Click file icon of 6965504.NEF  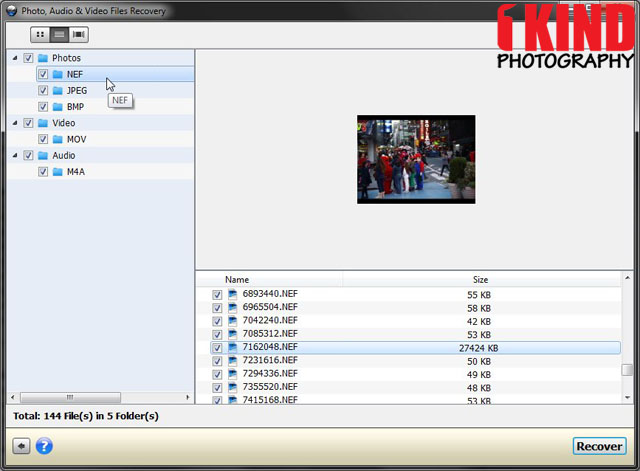click(232, 308)
